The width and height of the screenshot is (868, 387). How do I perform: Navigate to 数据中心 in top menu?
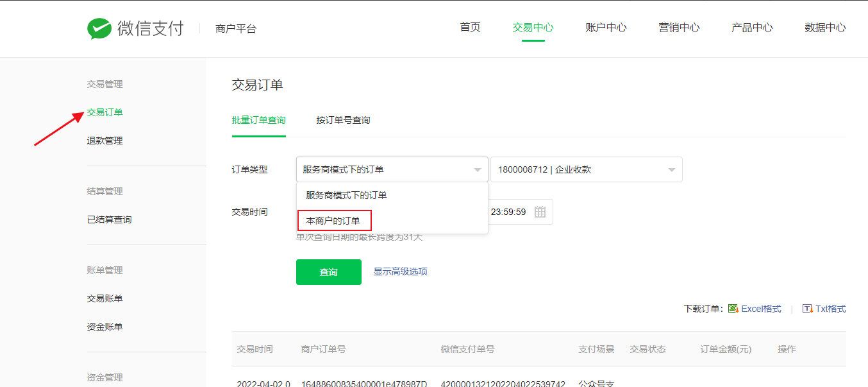click(825, 28)
